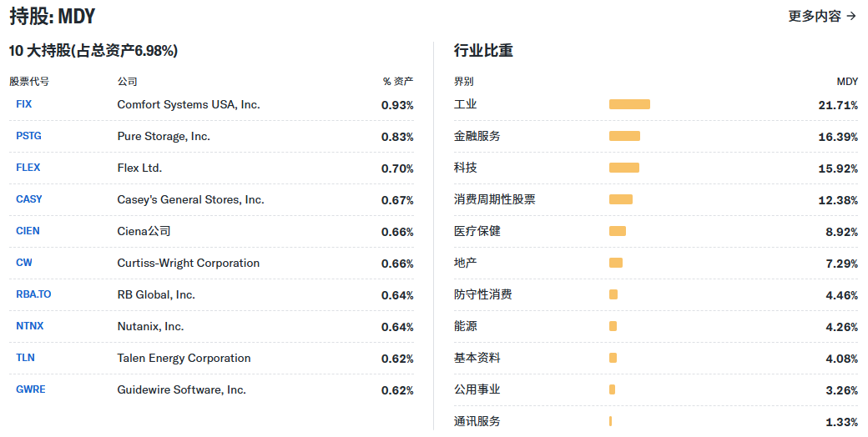Select the NTNX ticker symbol
The height and width of the screenshot is (437, 868).
point(30,326)
